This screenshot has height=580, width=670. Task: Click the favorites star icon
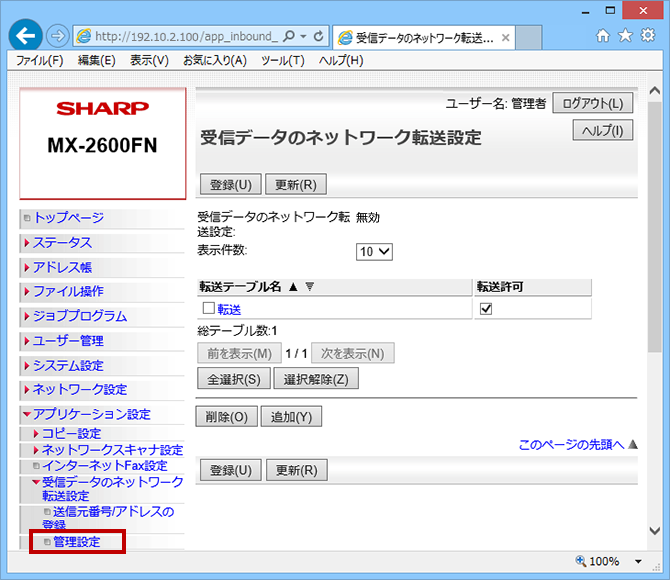[x=624, y=36]
